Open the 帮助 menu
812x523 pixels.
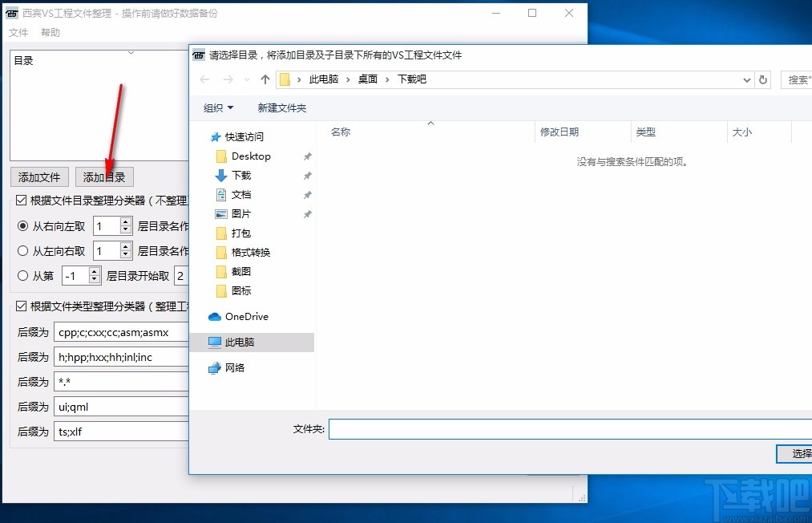pyautogui.click(x=50, y=33)
